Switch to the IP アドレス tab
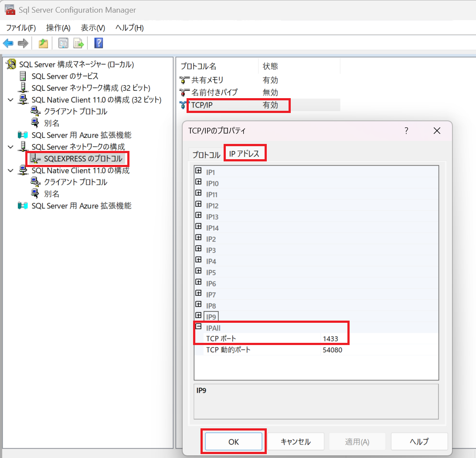The image size is (476, 458). pyautogui.click(x=245, y=154)
